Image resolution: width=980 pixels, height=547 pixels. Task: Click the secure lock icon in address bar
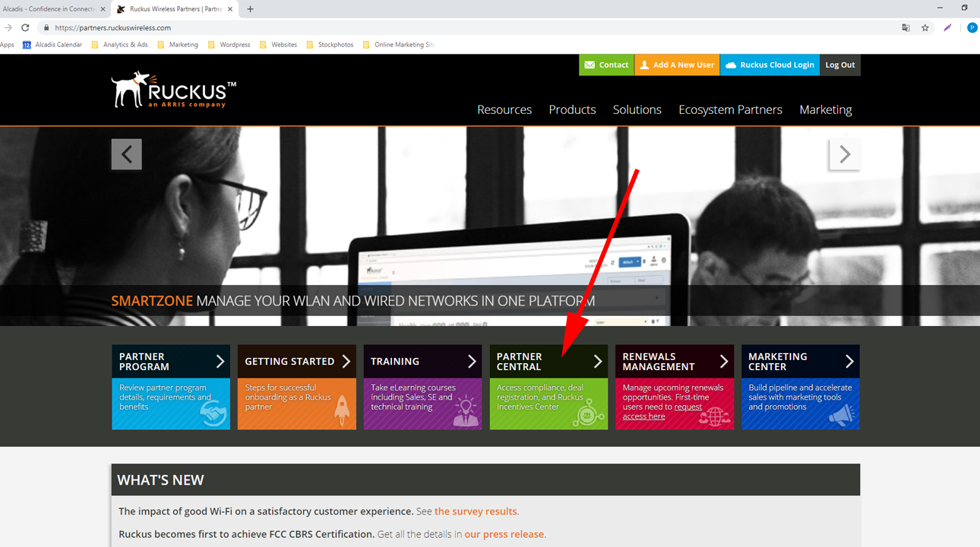click(x=46, y=27)
